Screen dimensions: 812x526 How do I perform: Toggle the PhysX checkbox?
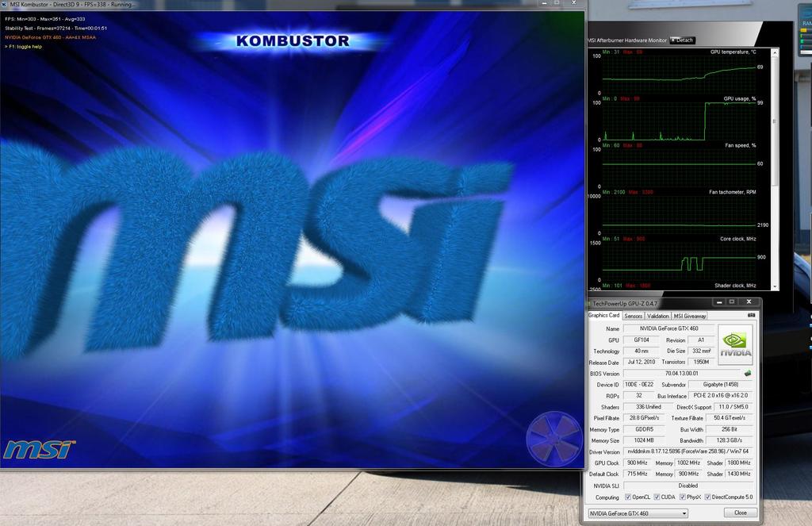tap(682, 497)
